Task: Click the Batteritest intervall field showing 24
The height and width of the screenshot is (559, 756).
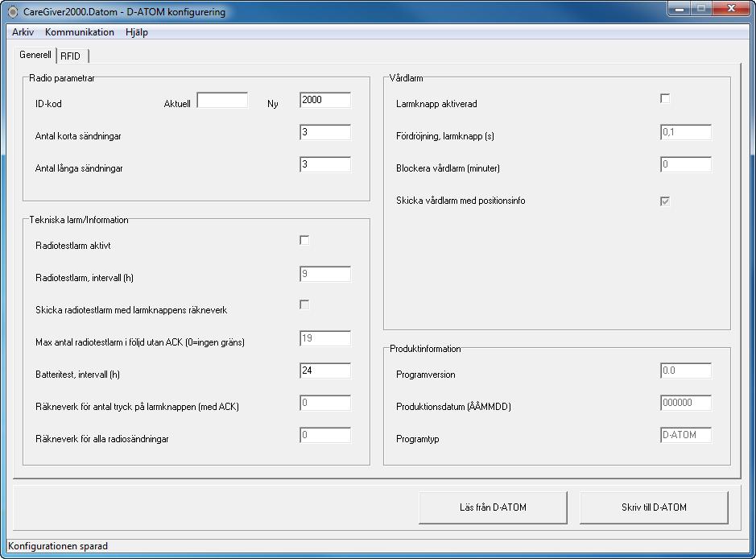Action: pos(325,371)
